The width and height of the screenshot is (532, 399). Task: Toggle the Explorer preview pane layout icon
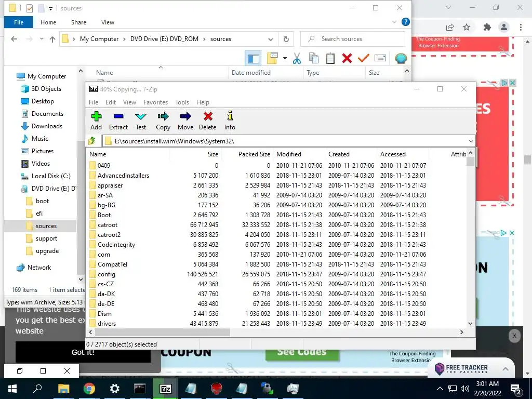[253, 58]
